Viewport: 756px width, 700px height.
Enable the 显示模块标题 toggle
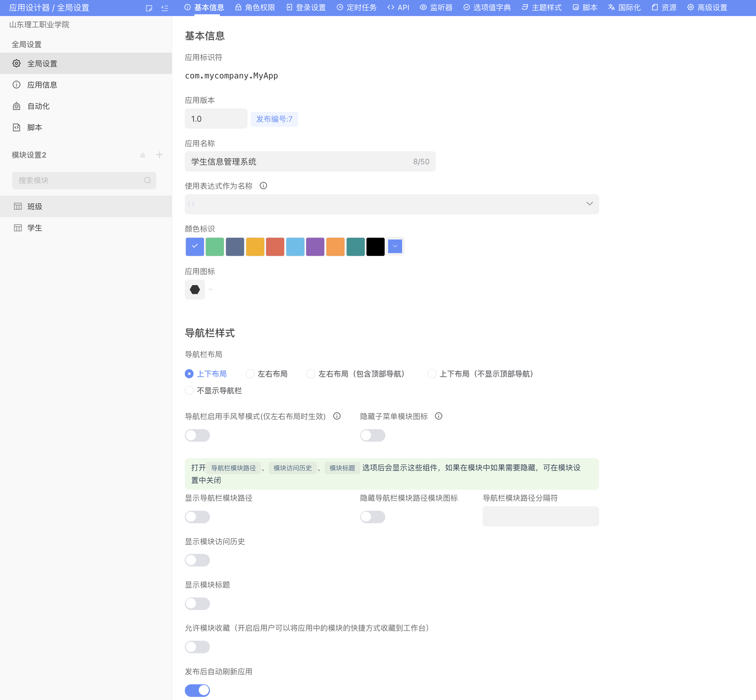coord(197,604)
